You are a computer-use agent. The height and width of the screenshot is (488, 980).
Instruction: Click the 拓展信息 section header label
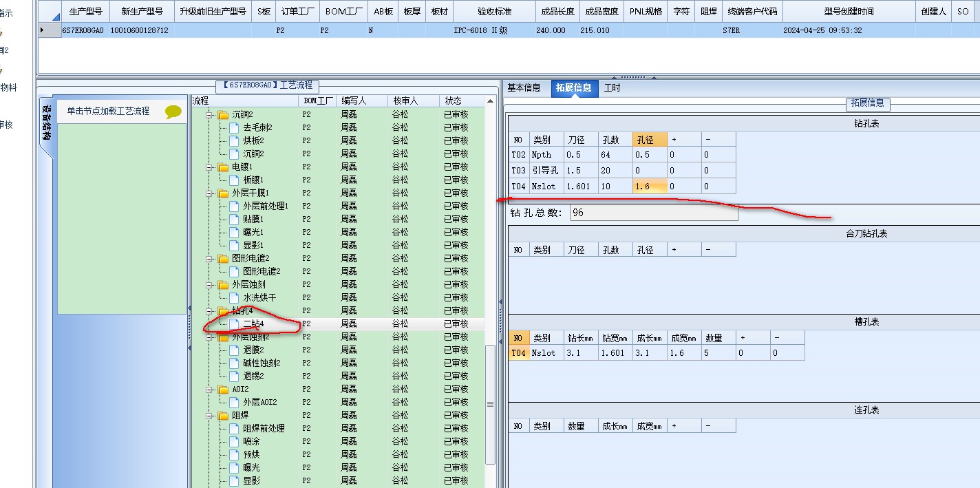867,103
